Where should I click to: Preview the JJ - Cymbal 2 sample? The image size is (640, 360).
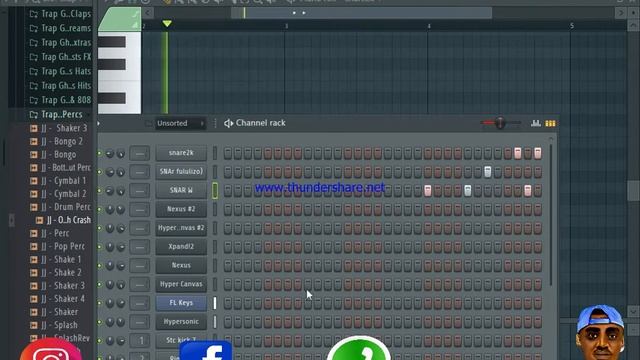coord(64,193)
